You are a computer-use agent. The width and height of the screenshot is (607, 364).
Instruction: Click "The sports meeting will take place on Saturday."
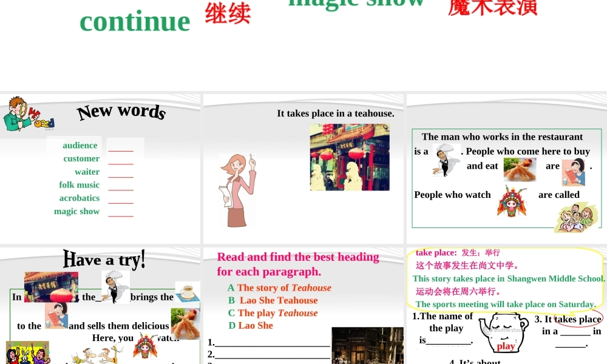pyautogui.click(x=506, y=305)
